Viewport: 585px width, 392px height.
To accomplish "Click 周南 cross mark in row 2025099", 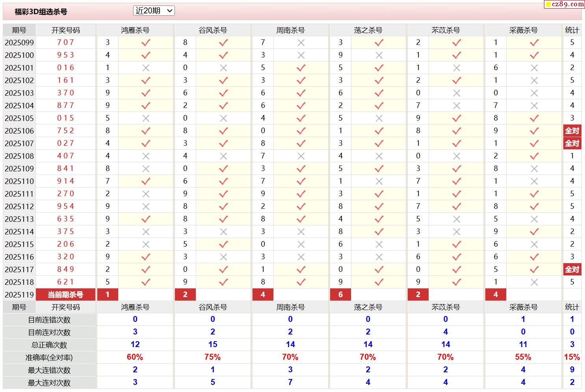I will pos(301,43).
